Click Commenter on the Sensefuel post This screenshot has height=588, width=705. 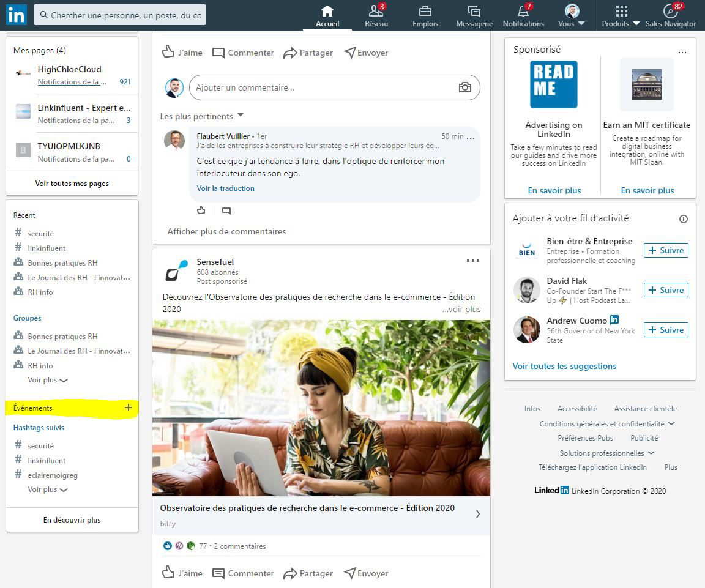coord(243,573)
